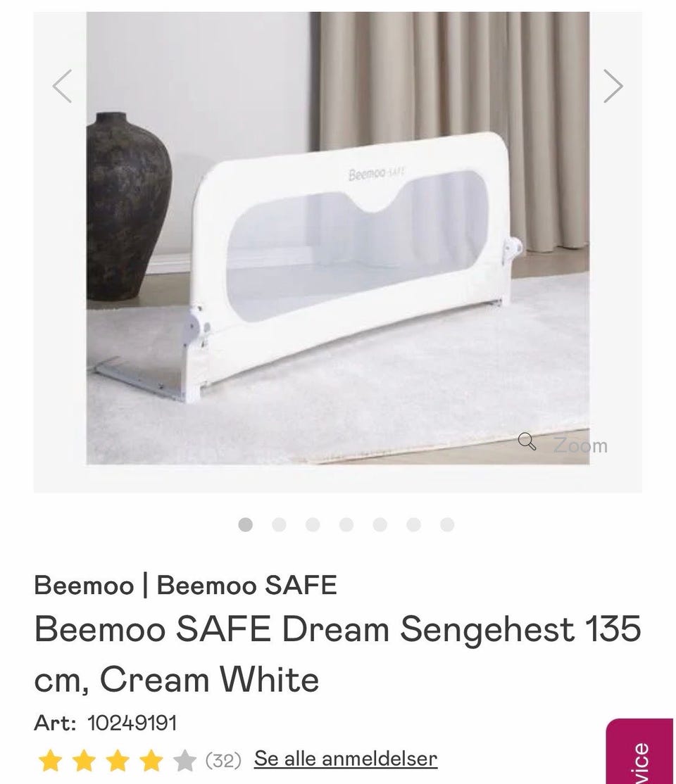Jump to the fifth carousel image dot

tap(380, 524)
